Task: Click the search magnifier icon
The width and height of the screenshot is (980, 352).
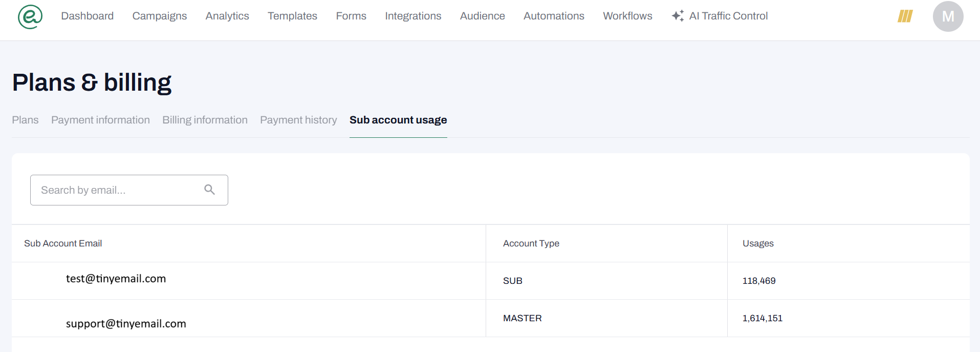Action: click(209, 190)
